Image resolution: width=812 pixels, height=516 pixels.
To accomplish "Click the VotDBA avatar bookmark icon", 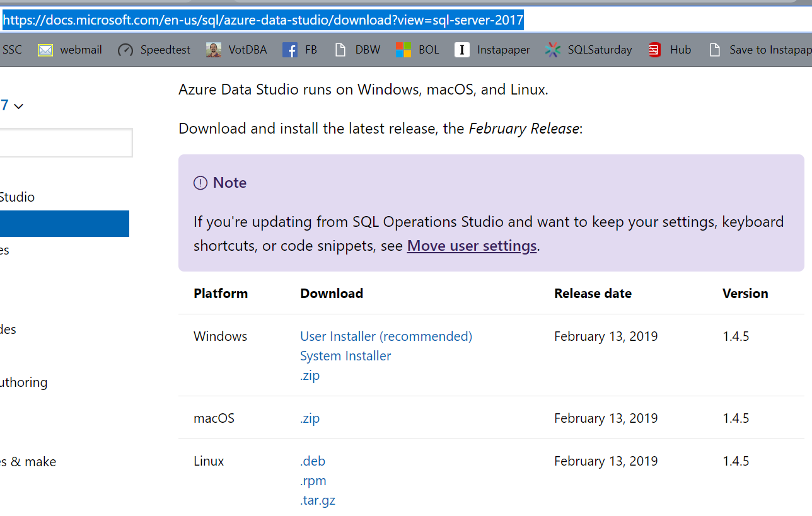I will click(214, 50).
